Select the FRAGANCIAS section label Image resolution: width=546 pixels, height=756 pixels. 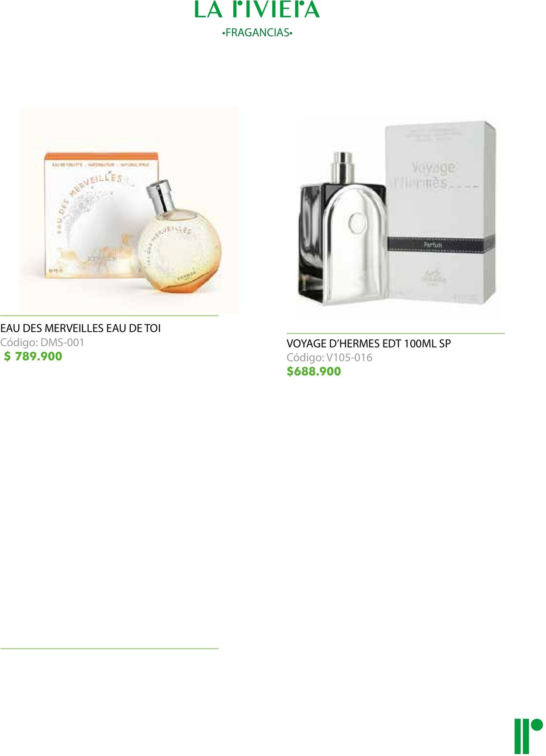click(257, 33)
